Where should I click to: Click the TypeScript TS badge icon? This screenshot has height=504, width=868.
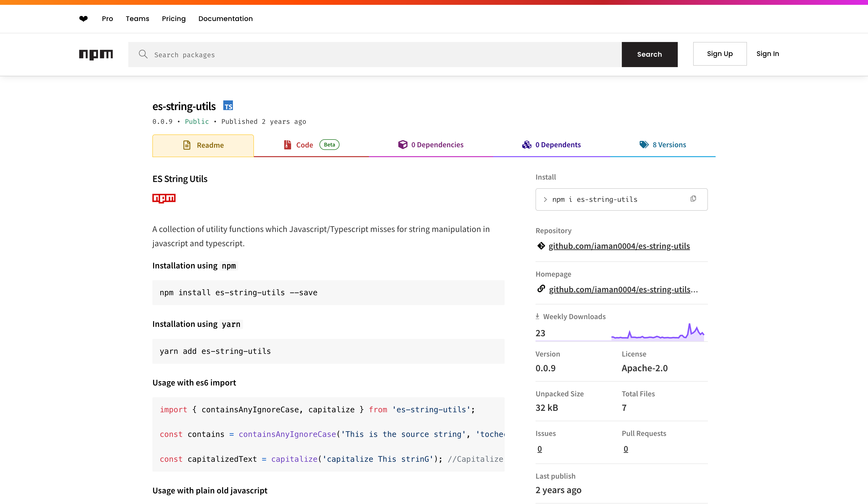pos(228,105)
